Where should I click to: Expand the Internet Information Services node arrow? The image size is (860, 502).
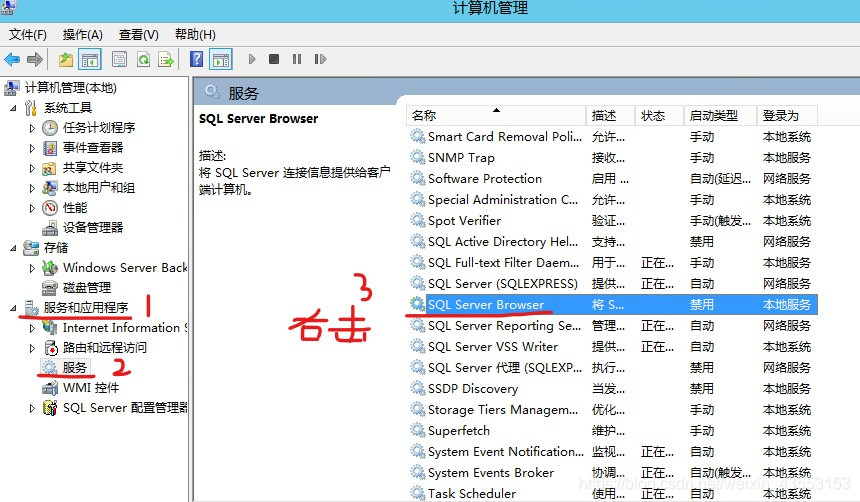tap(32, 328)
